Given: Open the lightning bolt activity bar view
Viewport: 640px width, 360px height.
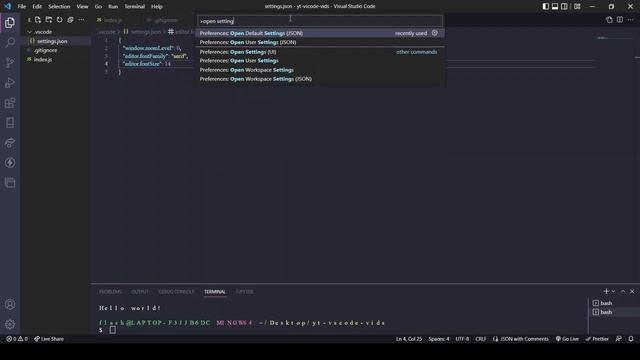Looking at the screenshot, I should point(10,162).
